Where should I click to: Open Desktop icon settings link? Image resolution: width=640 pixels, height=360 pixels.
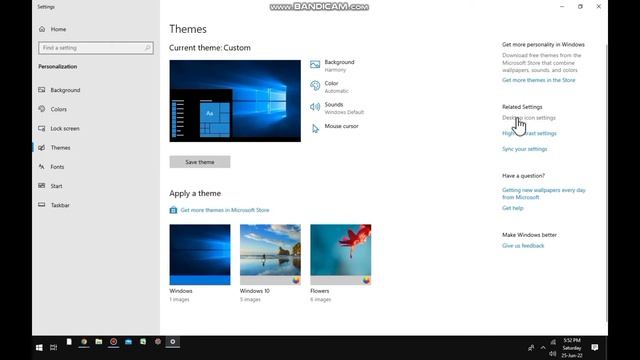click(529, 118)
